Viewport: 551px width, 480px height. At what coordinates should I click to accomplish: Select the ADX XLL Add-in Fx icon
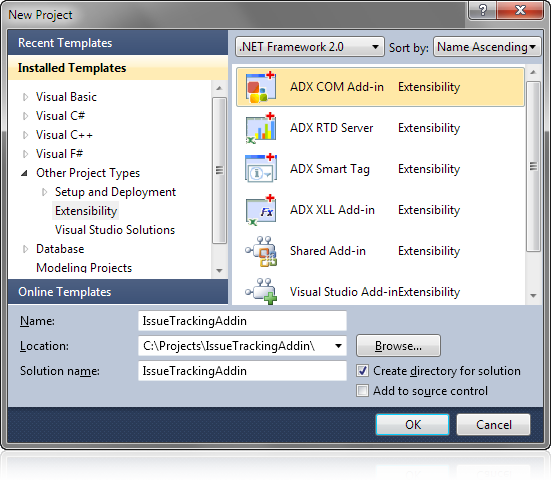261,210
